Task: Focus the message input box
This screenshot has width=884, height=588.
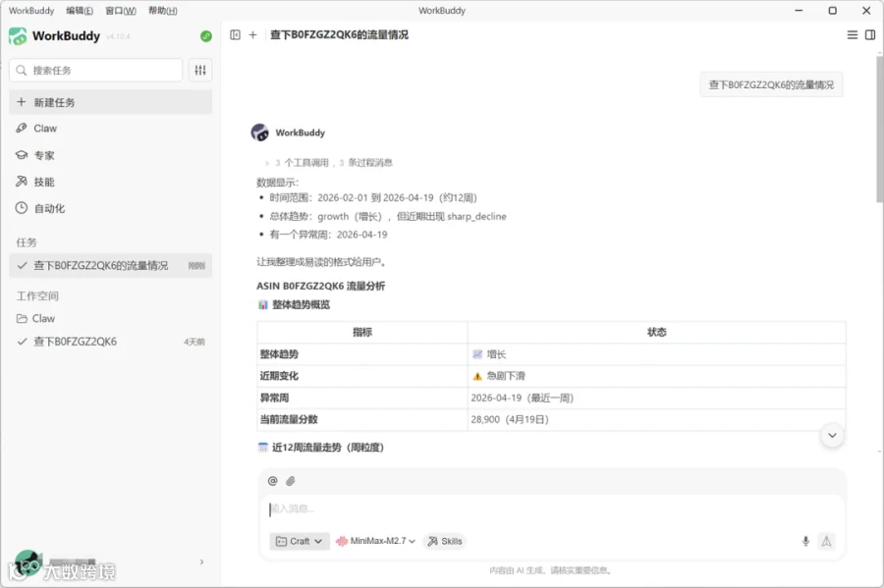Action: [552, 509]
